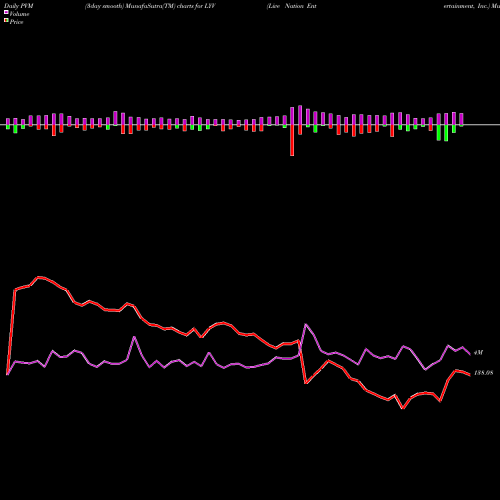This screenshot has height=500, width=500.
Task: Click the '(Live Nation Ent' company name text
Action: tap(292, 6)
